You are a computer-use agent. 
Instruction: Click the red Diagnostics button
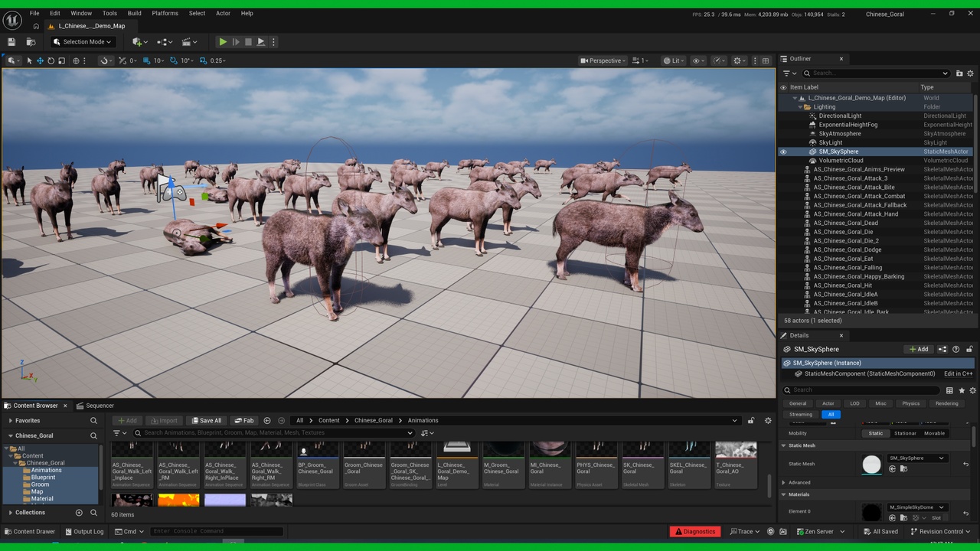click(694, 531)
